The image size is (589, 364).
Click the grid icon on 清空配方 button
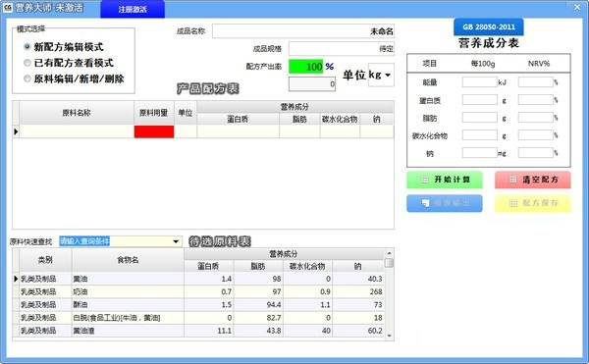click(512, 180)
